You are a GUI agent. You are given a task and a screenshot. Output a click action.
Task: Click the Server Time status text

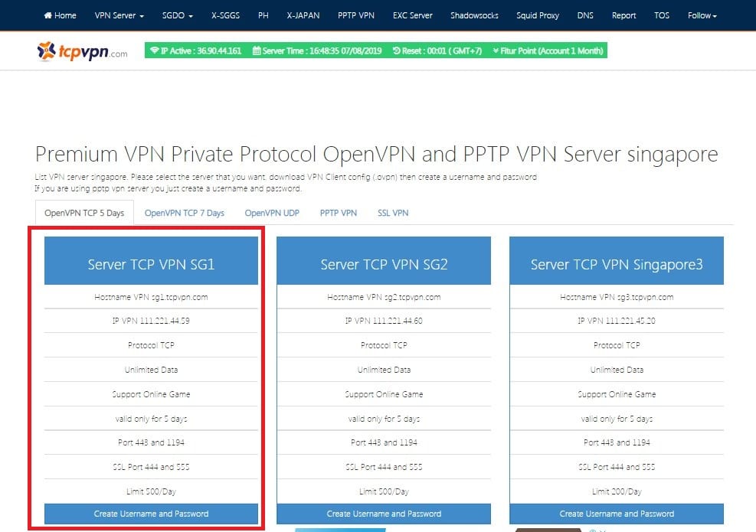point(322,51)
